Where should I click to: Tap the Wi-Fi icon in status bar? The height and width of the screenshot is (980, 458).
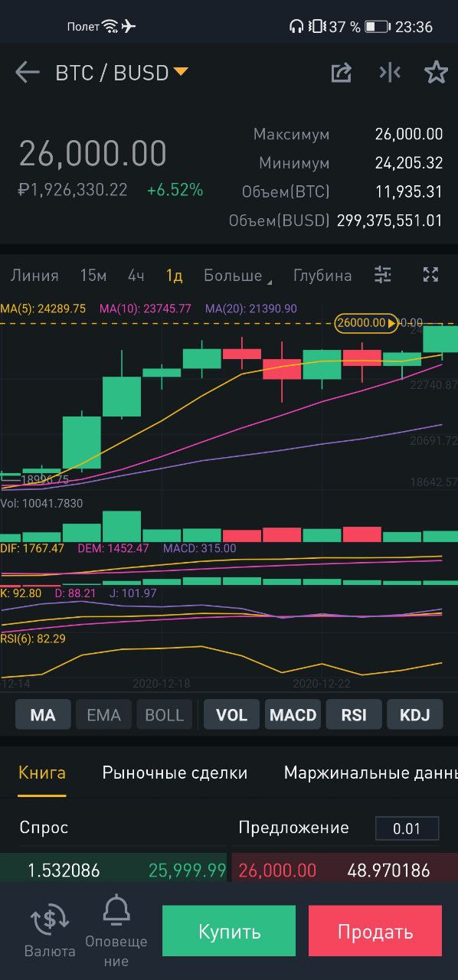[x=111, y=27]
